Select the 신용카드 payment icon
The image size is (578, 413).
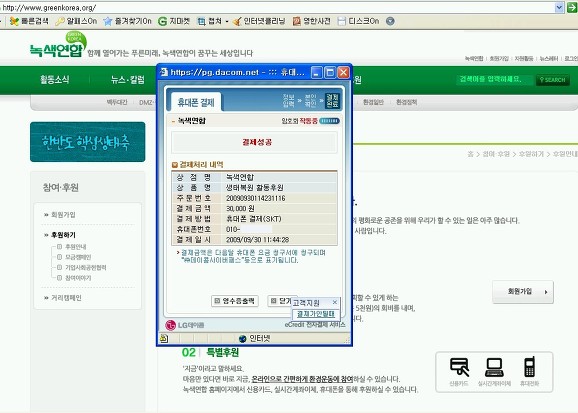pos(459,371)
